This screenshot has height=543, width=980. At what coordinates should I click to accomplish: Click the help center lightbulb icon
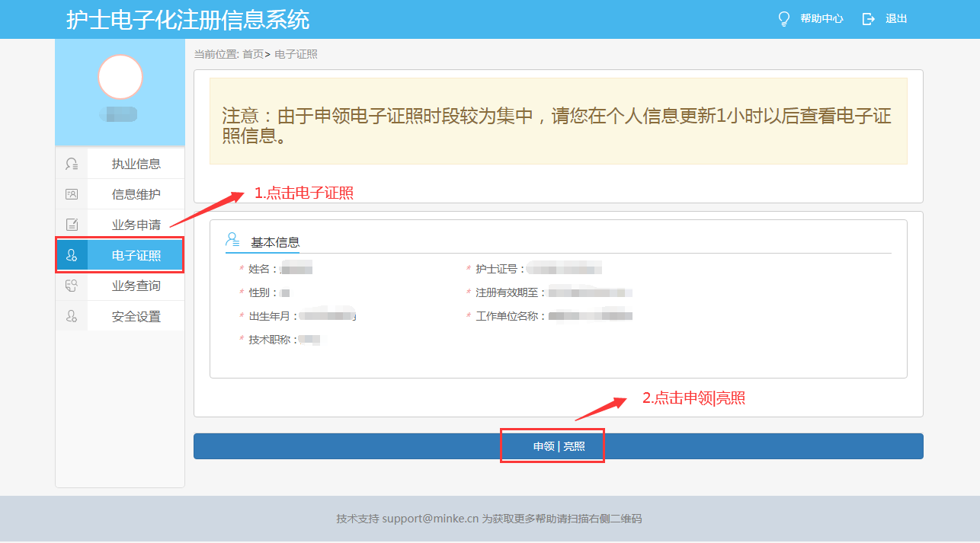point(783,18)
